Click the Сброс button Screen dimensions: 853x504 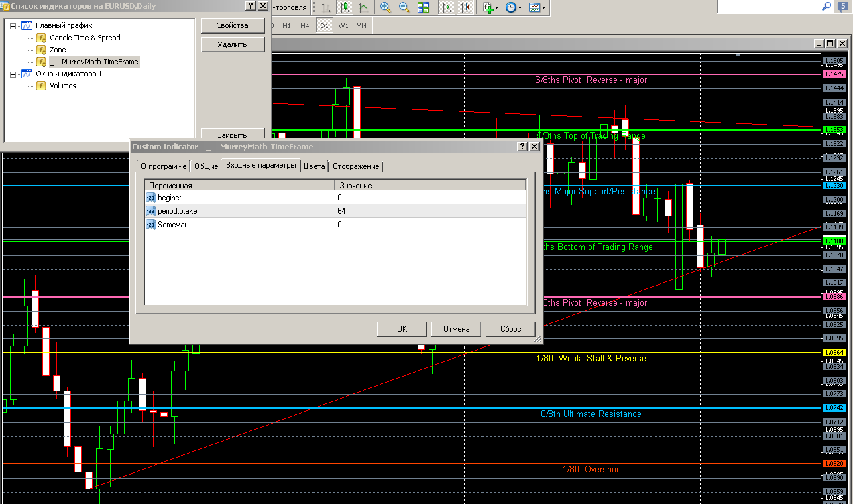pos(511,329)
